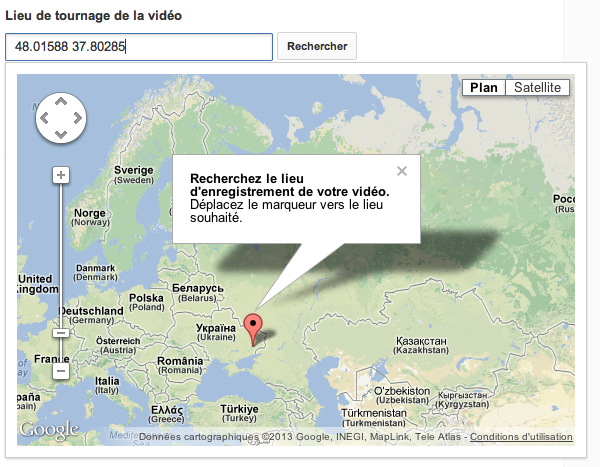
Task: Open Conditions d'utilisation link
Action: 521,437
